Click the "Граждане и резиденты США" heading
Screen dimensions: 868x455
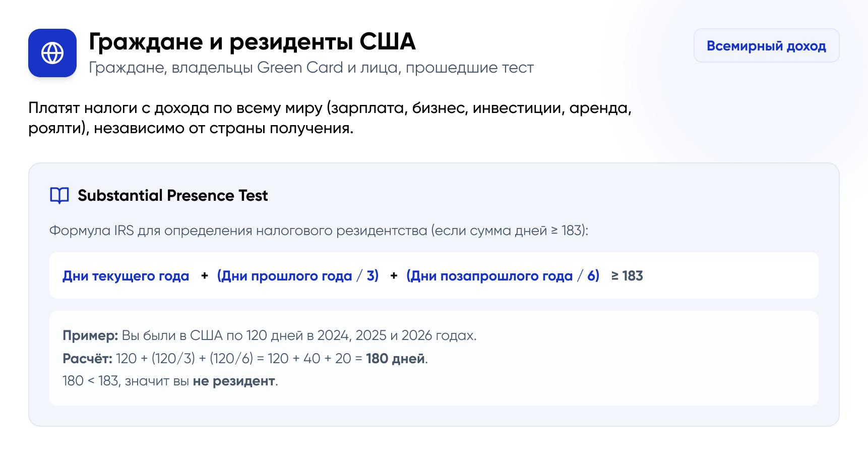tap(252, 41)
